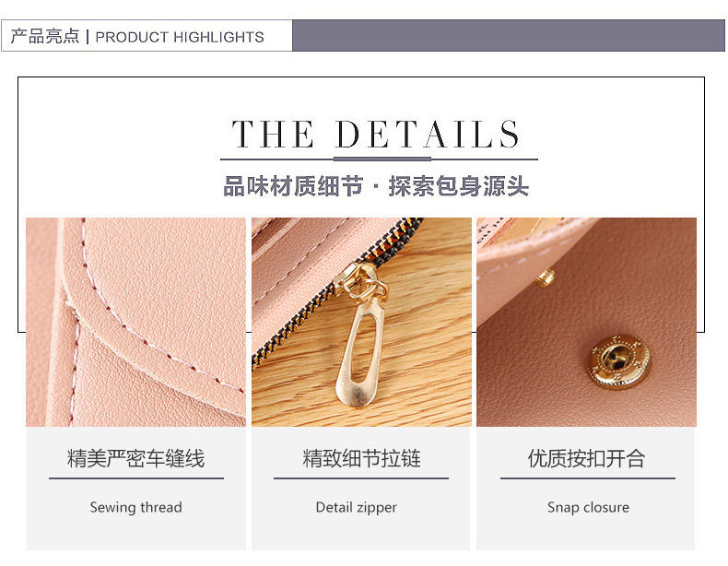Image resolution: width=728 pixels, height=566 pixels.
Task: Click the 产品亮点 header text
Action: pos(45,36)
